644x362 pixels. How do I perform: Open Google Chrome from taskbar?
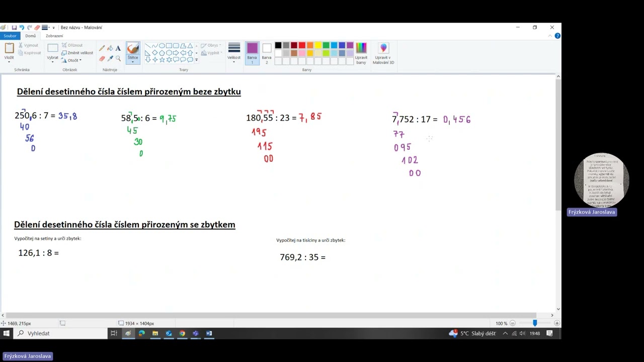(x=182, y=333)
